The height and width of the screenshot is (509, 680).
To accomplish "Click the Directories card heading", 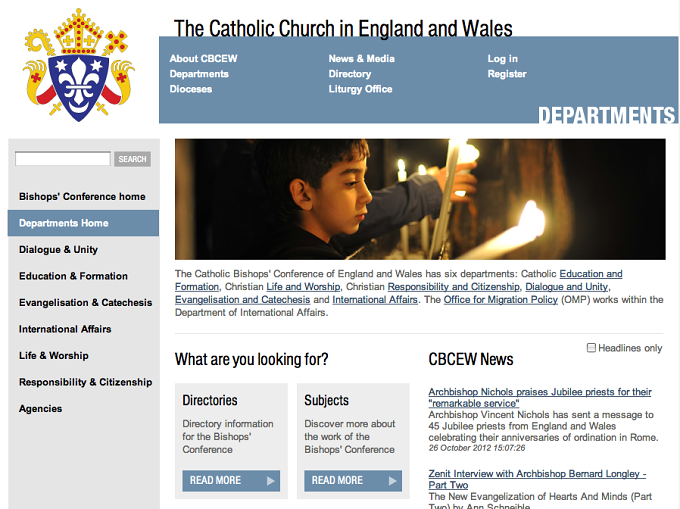I will tap(210, 400).
